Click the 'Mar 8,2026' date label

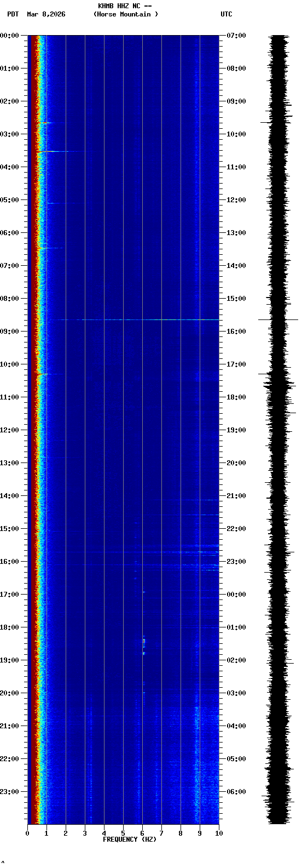pyautogui.click(x=46, y=14)
